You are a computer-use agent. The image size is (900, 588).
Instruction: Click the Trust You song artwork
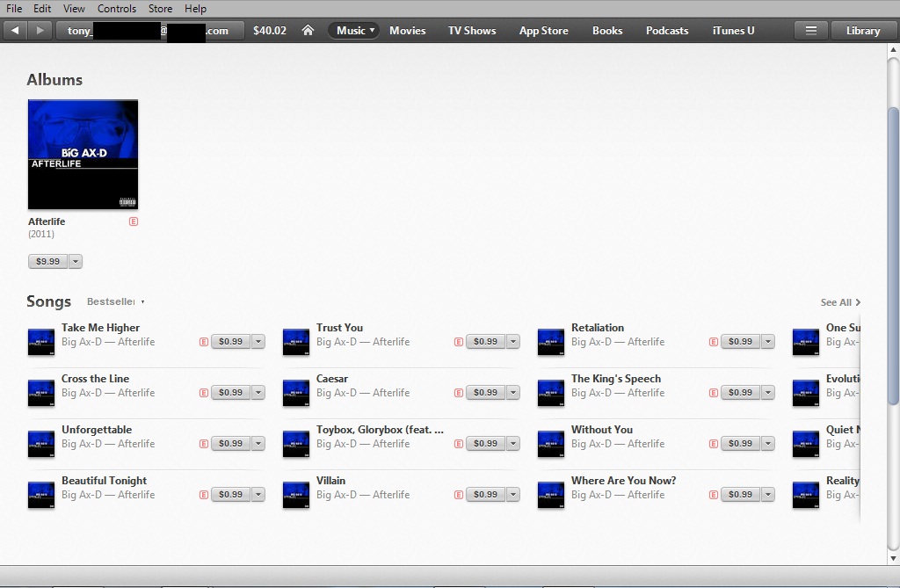296,342
